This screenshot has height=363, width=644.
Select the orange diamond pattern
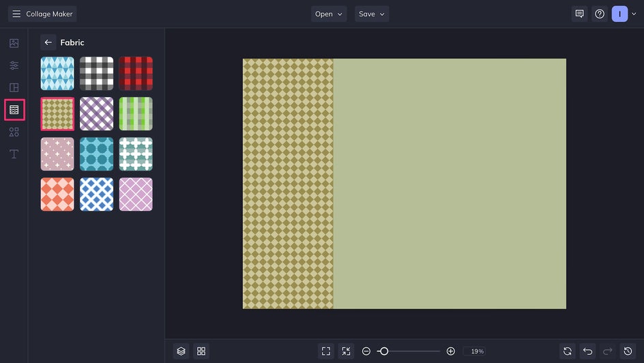pyautogui.click(x=57, y=194)
